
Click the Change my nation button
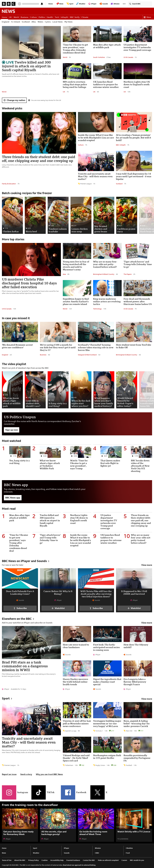pyautogui.click(x=14, y=100)
